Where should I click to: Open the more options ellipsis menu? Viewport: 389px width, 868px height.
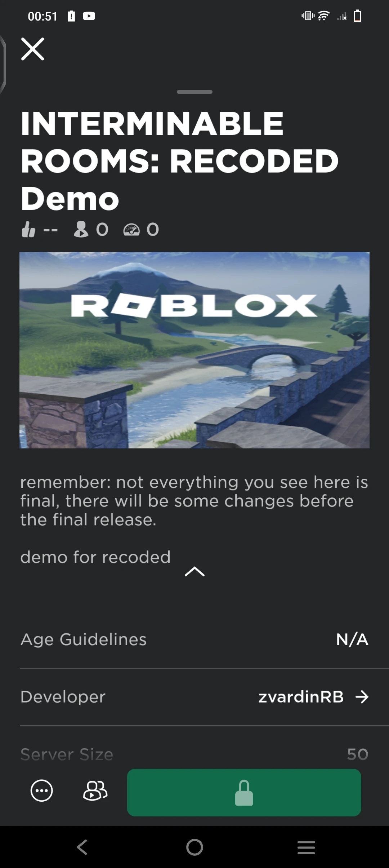[x=42, y=790]
